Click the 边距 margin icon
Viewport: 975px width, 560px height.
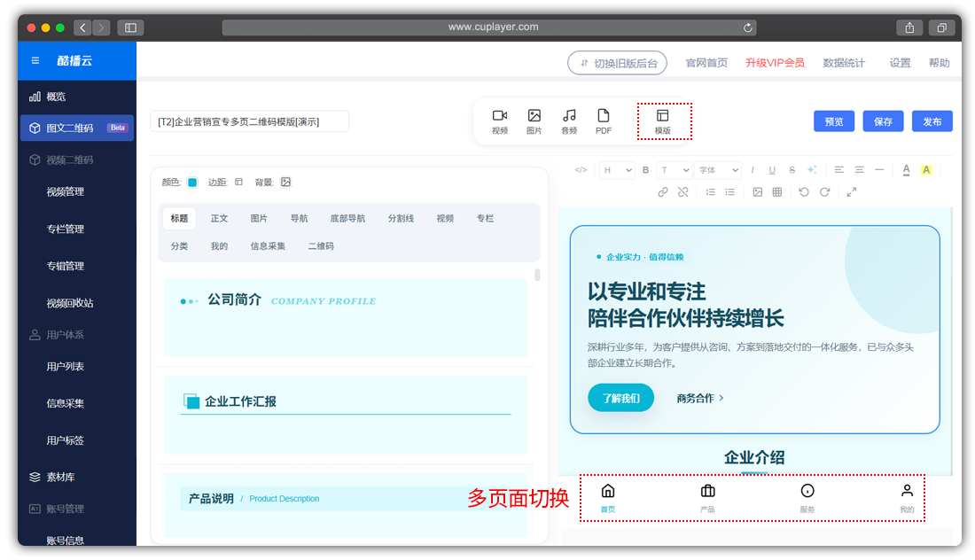point(238,182)
